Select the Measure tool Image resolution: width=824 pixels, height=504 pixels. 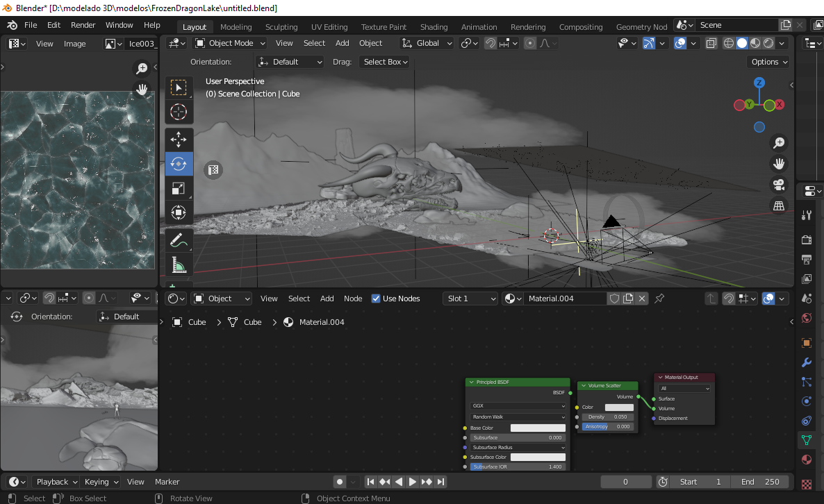[179, 265]
